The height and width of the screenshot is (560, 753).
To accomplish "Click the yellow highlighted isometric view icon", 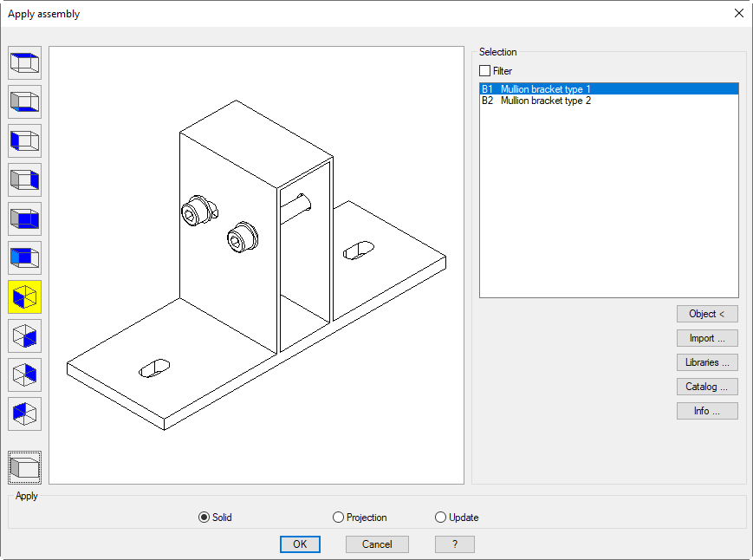I will [x=24, y=297].
